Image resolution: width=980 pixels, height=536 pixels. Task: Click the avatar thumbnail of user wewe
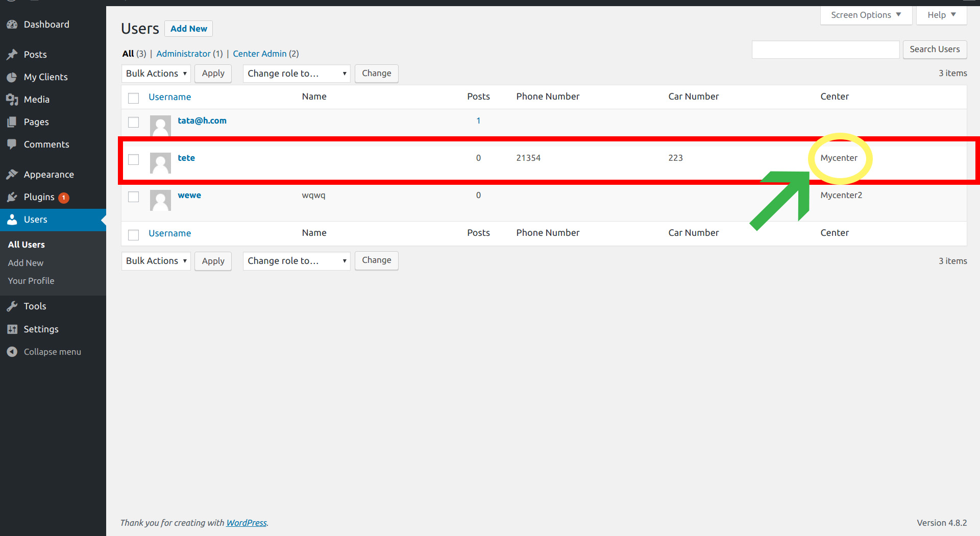click(160, 200)
